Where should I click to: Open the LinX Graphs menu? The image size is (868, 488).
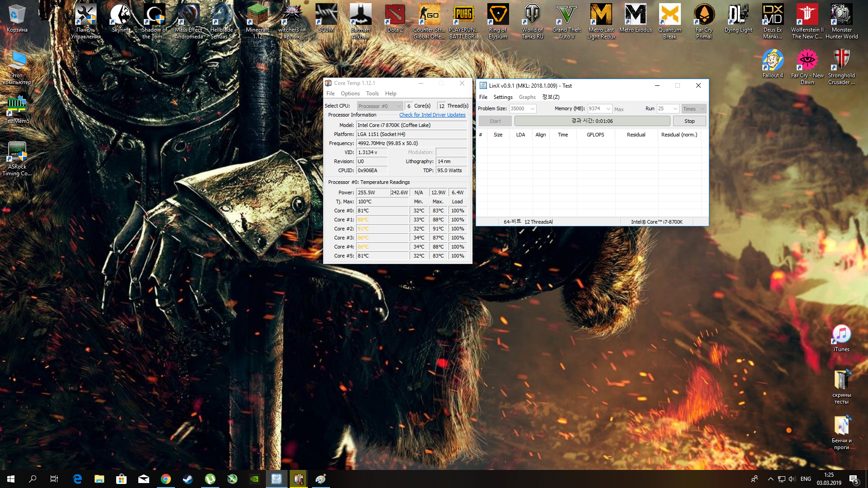click(527, 97)
